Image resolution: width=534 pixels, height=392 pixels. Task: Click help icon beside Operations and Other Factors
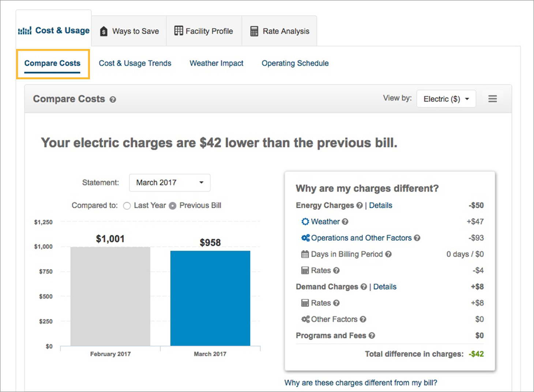pyautogui.click(x=417, y=238)
